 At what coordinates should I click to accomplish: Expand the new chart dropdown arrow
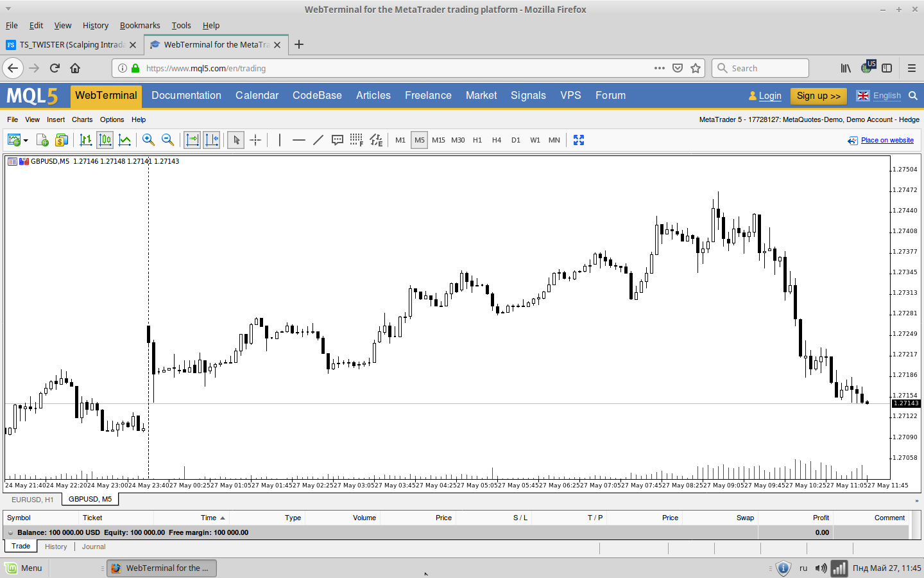(x=26, y=141)
